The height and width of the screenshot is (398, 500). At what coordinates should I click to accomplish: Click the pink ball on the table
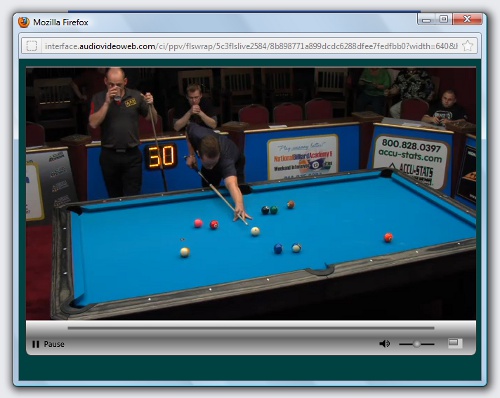(x=198, y=223)
